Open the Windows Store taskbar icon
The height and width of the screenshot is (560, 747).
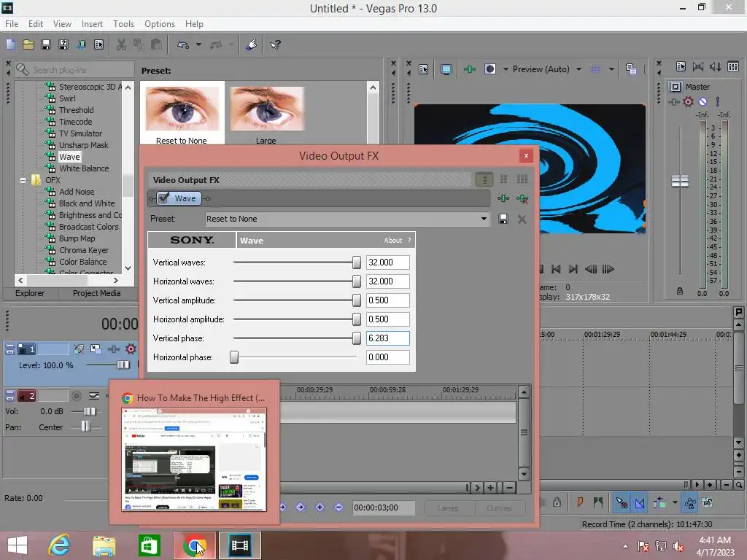pyautogui.click(x=149, y=545)
